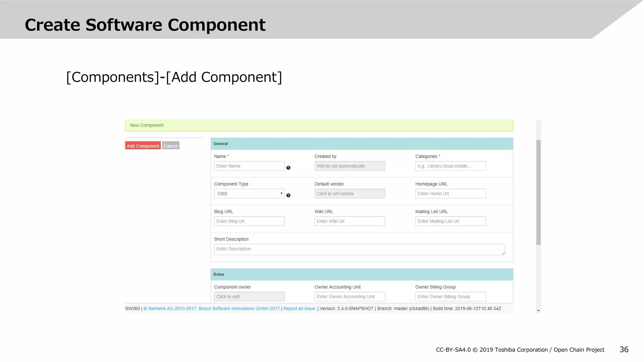
Task: Click the Component owner Click to edit field
Action: (x=249, y=297)
